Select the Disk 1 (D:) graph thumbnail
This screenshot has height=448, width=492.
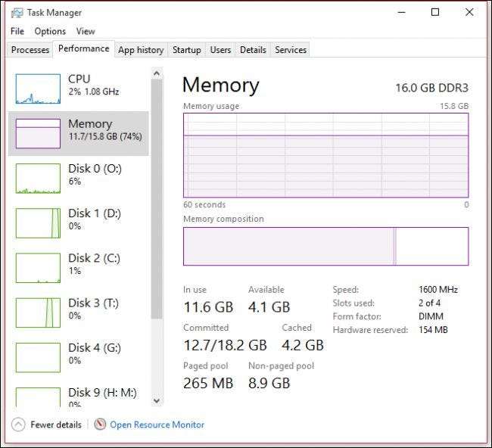click(38, 223)
